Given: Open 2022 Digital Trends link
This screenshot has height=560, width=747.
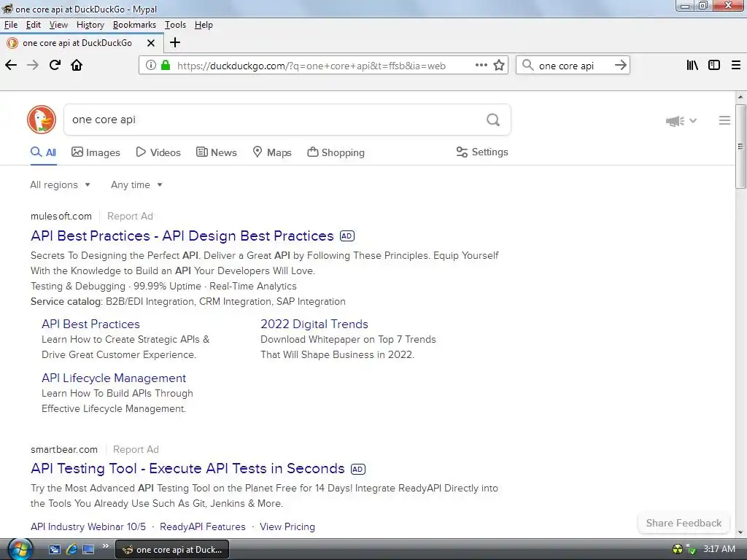Looking at the screenshot, I should (314, 324).
